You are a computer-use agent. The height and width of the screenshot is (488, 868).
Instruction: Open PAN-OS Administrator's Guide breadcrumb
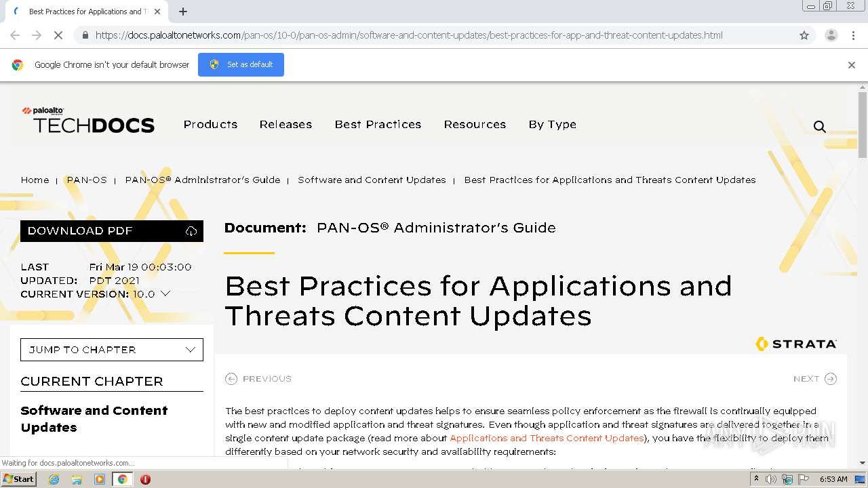(x=202, y=180)
